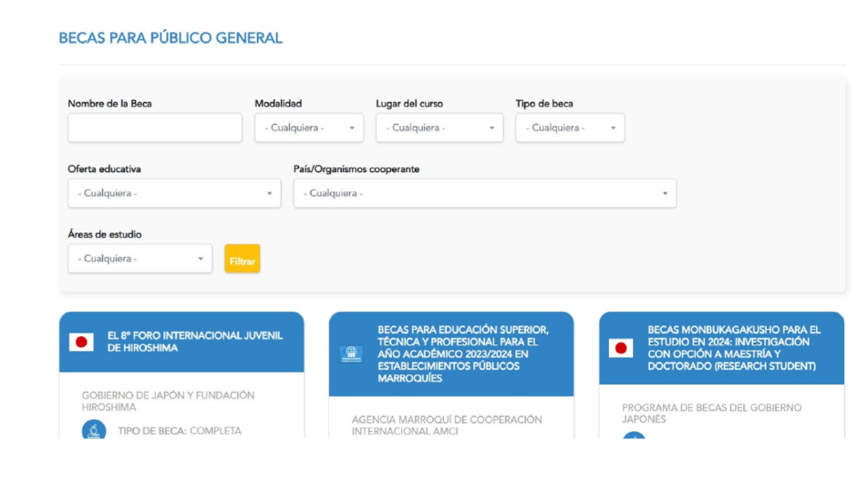868x482 pixels.
Task: Expand the Lugar del curso dropdown
Action: point(439,128)
